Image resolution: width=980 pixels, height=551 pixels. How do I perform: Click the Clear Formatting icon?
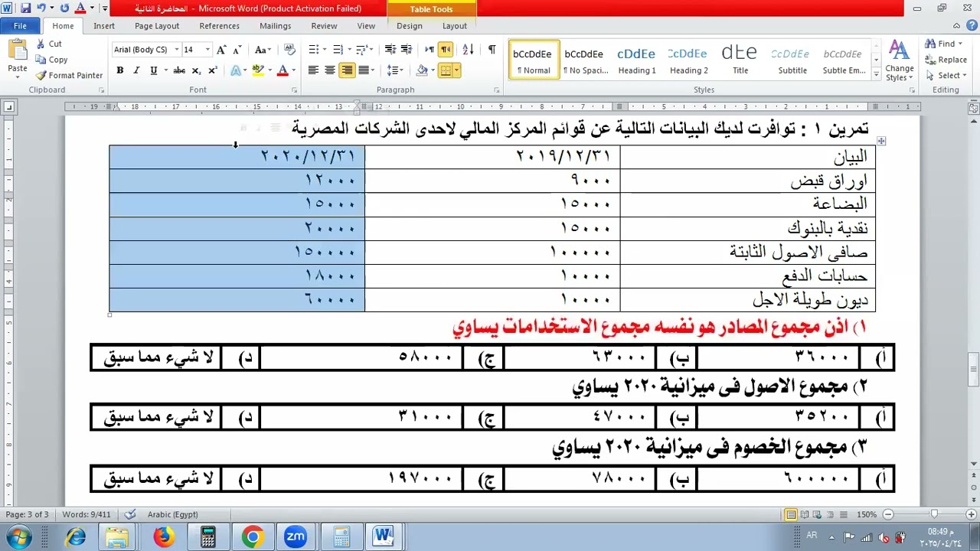point(289,50)
